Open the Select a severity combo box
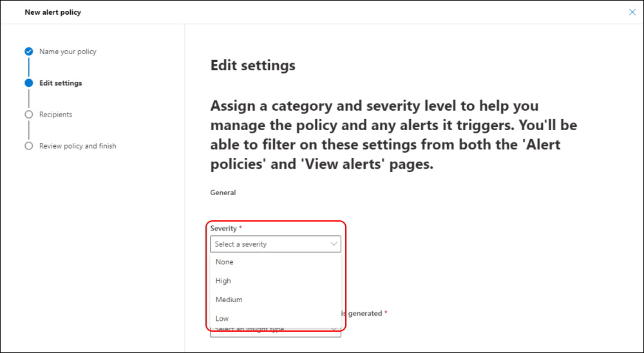Viewport: 644px width, 353px height. click(275, 244)
